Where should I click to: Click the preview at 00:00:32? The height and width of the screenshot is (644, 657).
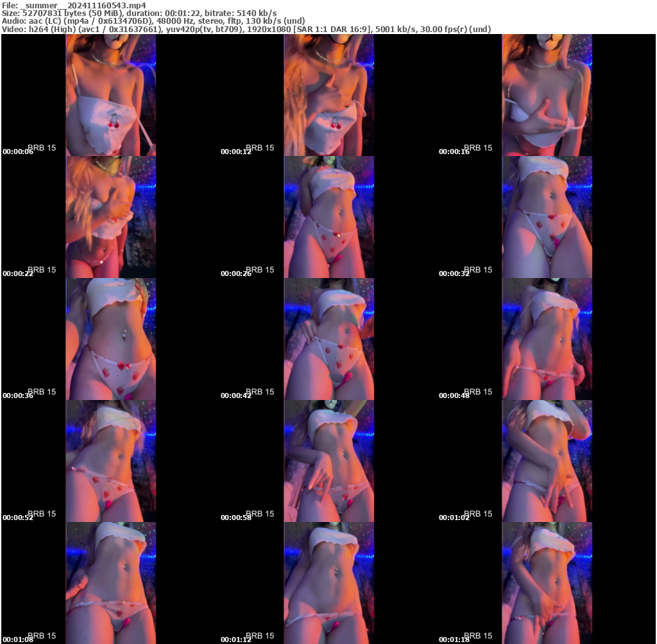547,216
